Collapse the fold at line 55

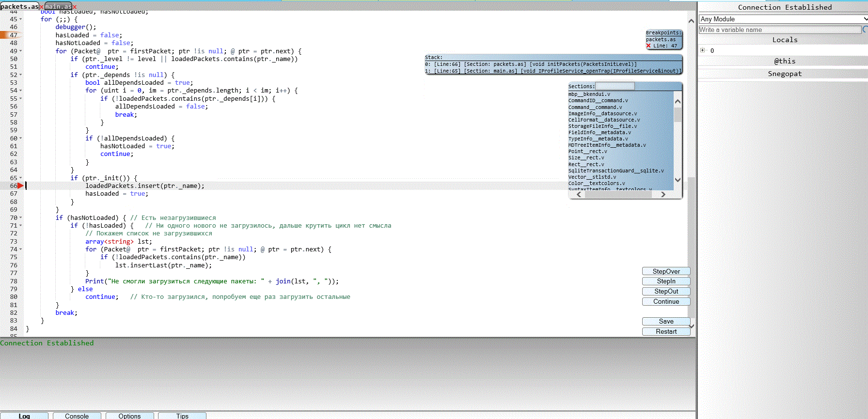click(20, 98)
